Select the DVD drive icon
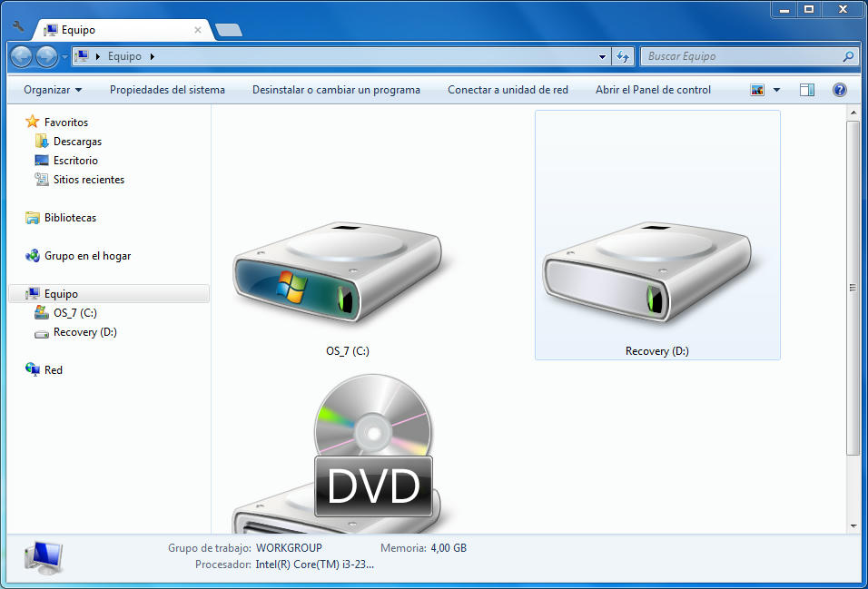Viewport: 868px width, 589px height. [x=338, y=454]
